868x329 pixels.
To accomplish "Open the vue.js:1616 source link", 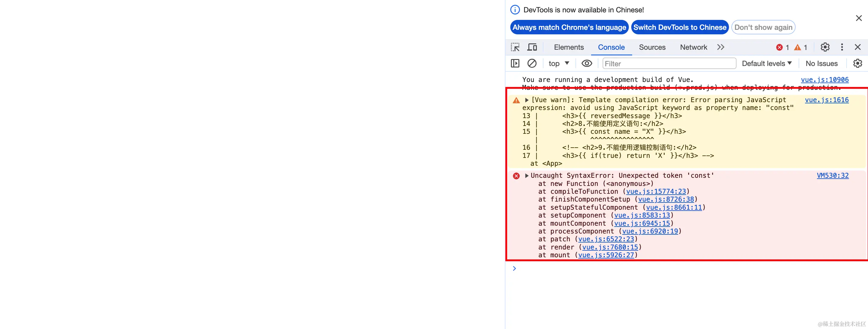I will 827,100.
